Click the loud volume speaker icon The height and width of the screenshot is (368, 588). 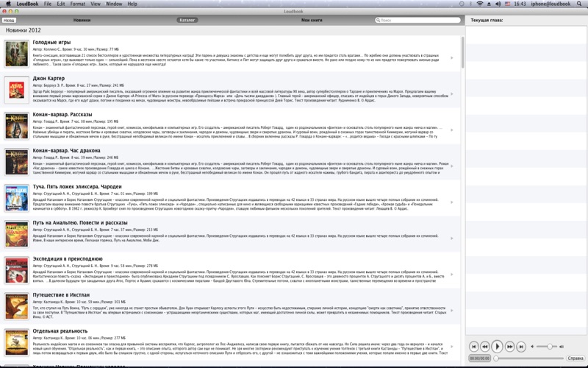coord(562,347)
